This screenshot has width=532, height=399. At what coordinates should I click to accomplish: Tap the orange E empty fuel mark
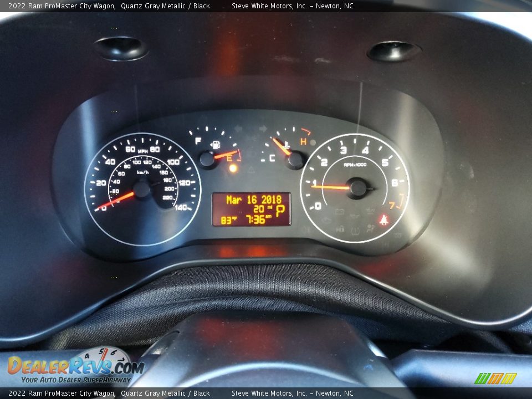tap(229, 158)
